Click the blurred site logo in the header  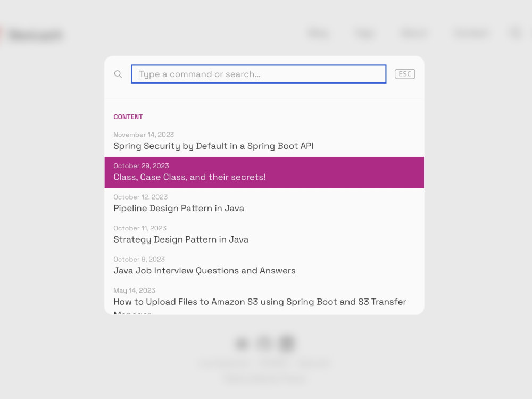[x=35, y=35]
